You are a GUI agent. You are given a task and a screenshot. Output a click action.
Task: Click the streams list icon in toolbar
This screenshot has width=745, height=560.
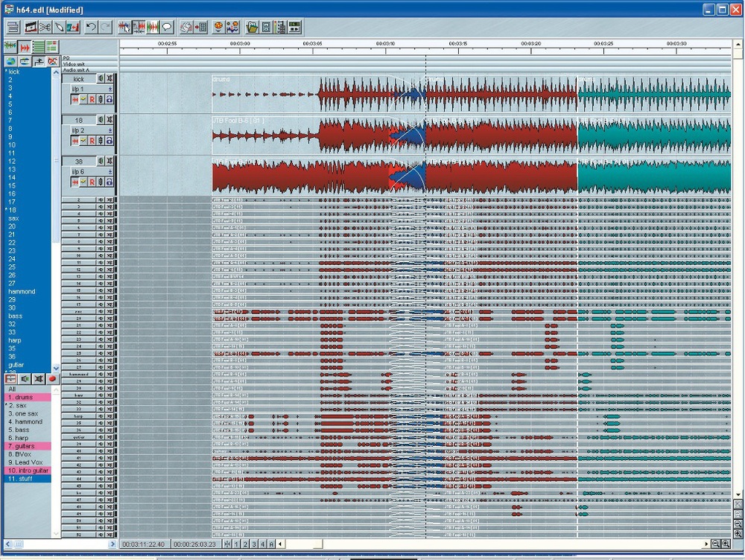point(13,28)
